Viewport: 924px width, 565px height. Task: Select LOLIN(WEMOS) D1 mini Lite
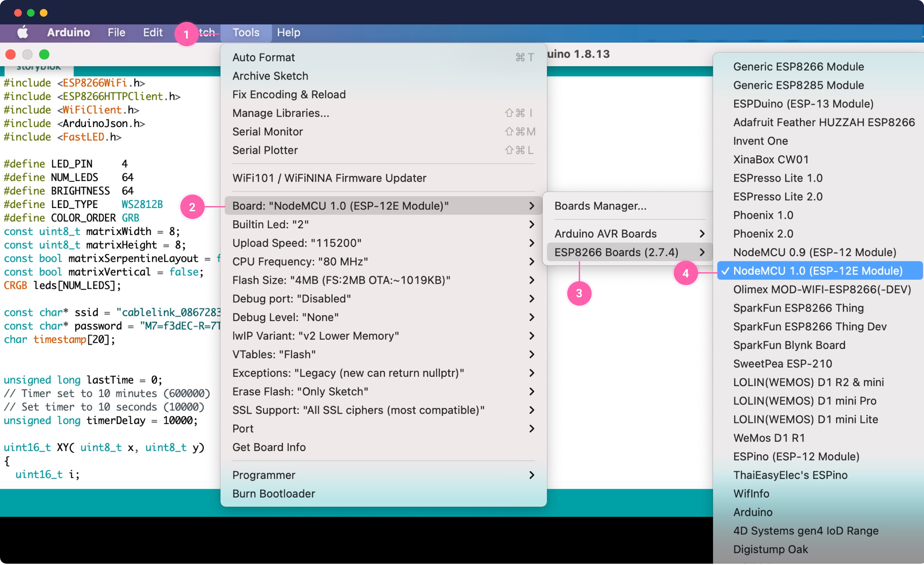click(820, 420)
